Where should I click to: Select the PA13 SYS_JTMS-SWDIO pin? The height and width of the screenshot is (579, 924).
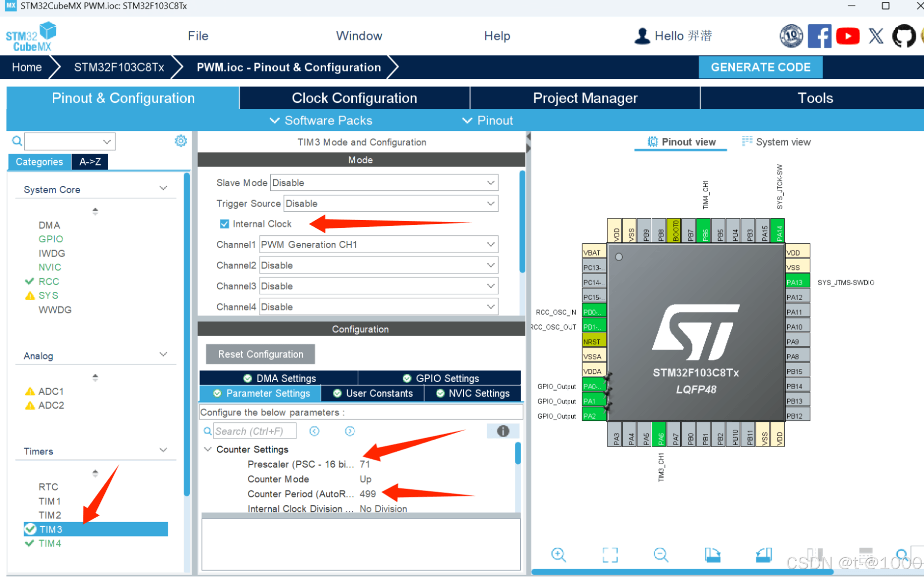click(798, 282)
